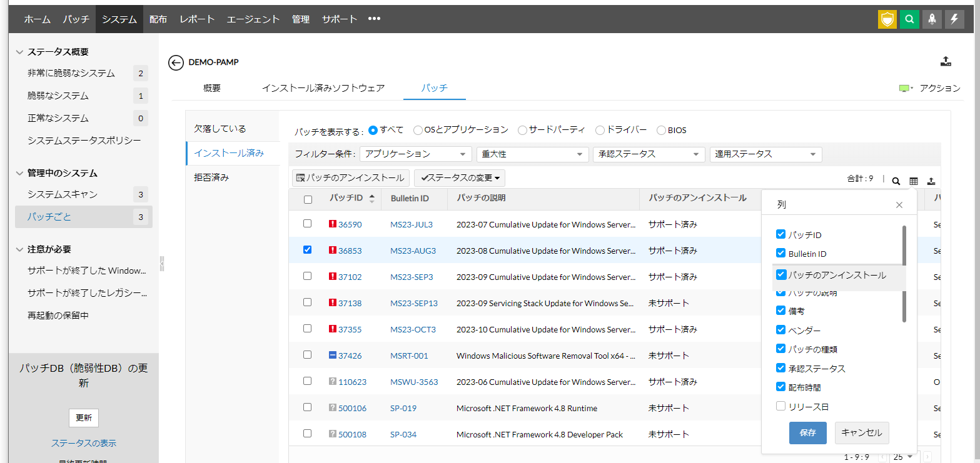Image resolution: width=980 pixels, height=463 pixels.
Task: Expand the 承認ステータス filter dropdown
Action: tap(649, 154)
